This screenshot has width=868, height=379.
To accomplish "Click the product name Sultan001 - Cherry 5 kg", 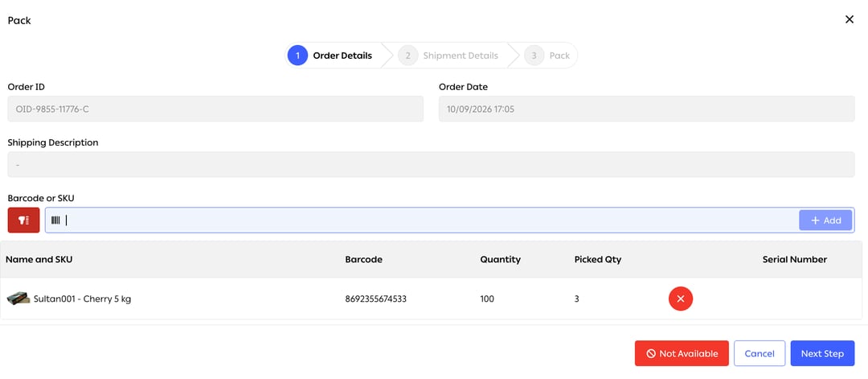I will 83,299.
